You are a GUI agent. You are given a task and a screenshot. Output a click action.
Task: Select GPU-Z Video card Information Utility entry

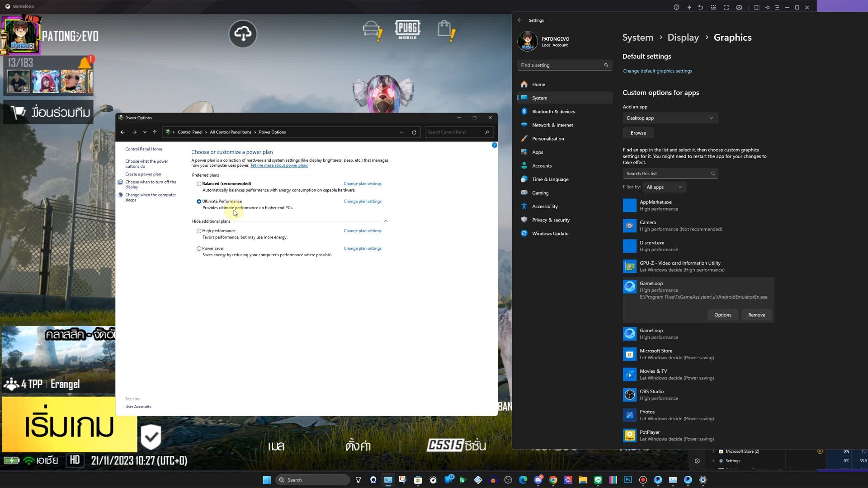[x=698, y=266]
